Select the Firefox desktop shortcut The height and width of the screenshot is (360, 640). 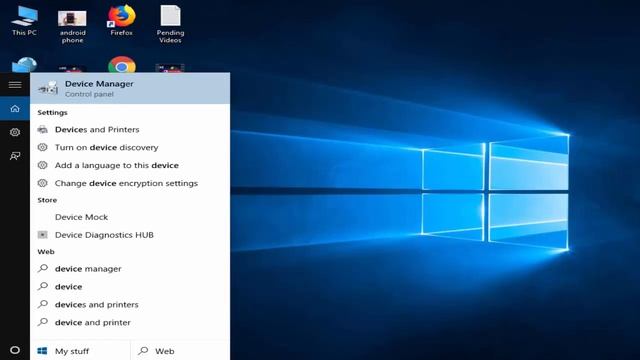click(x=122, y=20)
